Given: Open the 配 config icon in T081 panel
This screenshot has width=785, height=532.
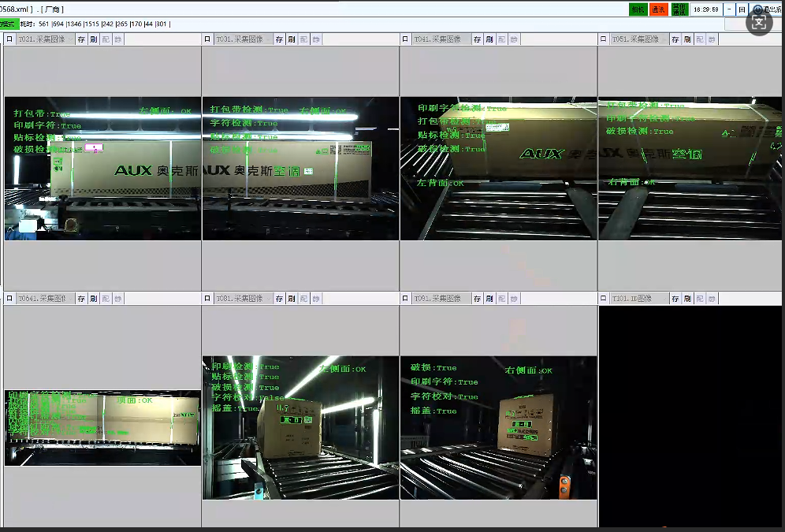Looking at the screenshot, I should pos(303,299).
